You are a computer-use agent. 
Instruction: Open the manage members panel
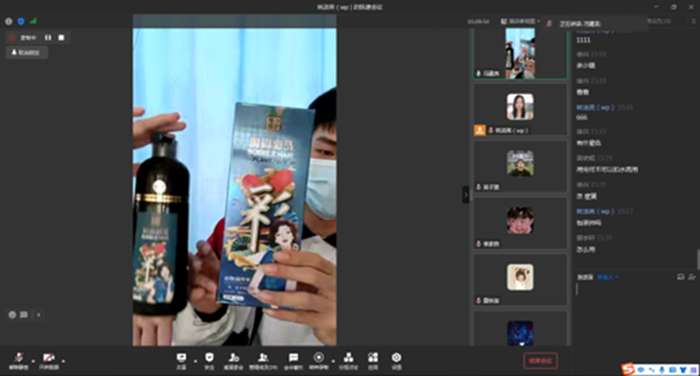click(263, 361)
